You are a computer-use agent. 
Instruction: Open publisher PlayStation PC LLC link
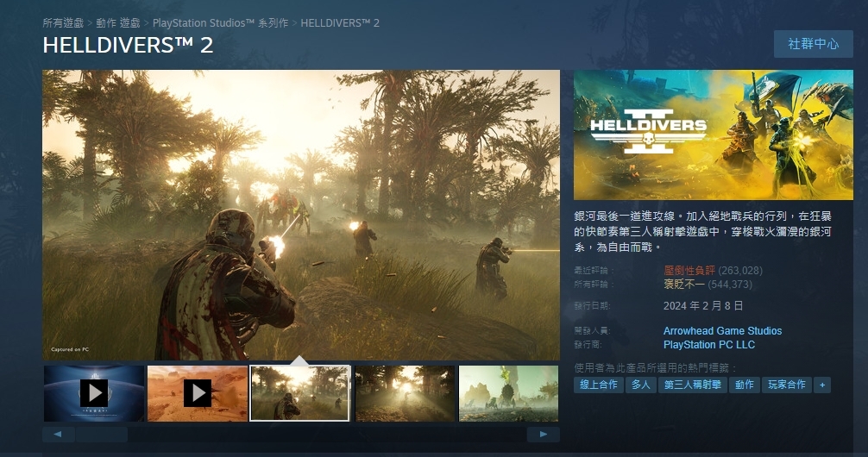pos(708,345)
